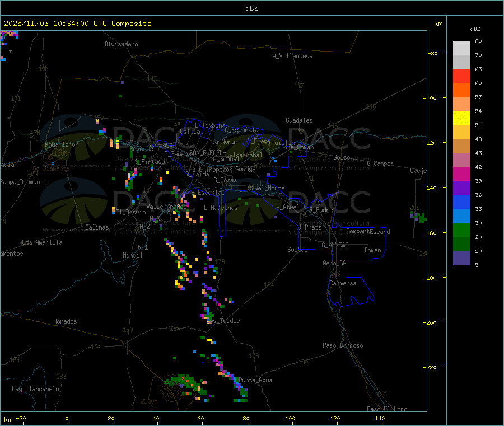Screen dimensions: 504x426
Task: Select the orange 57-60 dBZ legend swatch
Action: 461,90
